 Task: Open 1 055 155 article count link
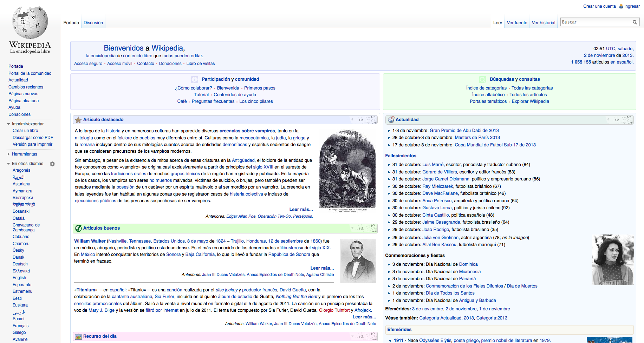tap(581, 62)
